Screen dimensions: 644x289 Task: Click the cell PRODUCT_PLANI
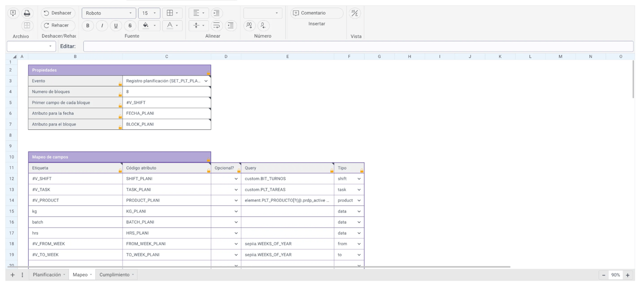(166, 201)
